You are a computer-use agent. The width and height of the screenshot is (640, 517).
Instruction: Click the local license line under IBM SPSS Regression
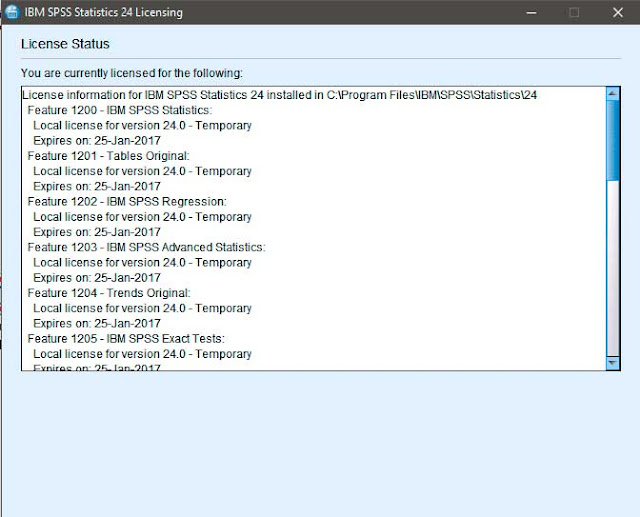point(142,217)
